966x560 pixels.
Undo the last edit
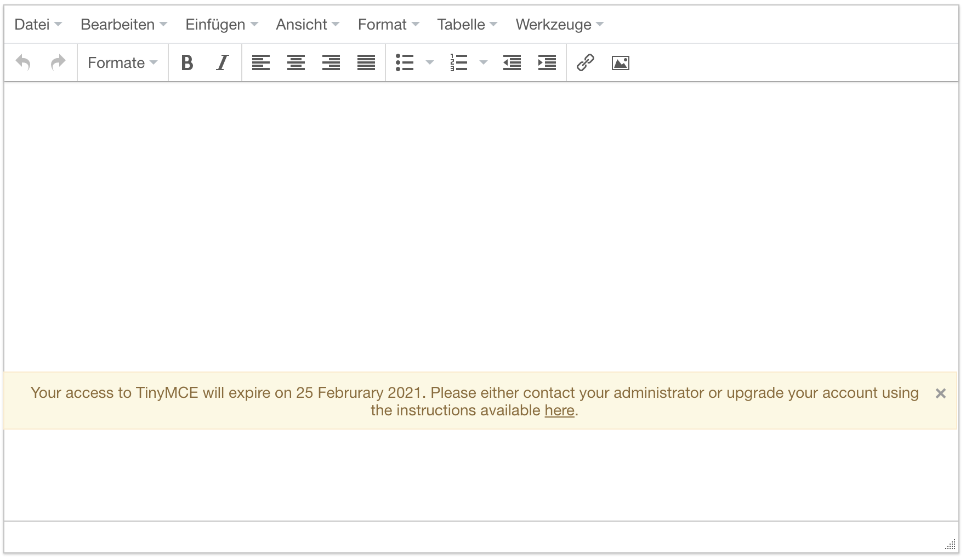23,62
